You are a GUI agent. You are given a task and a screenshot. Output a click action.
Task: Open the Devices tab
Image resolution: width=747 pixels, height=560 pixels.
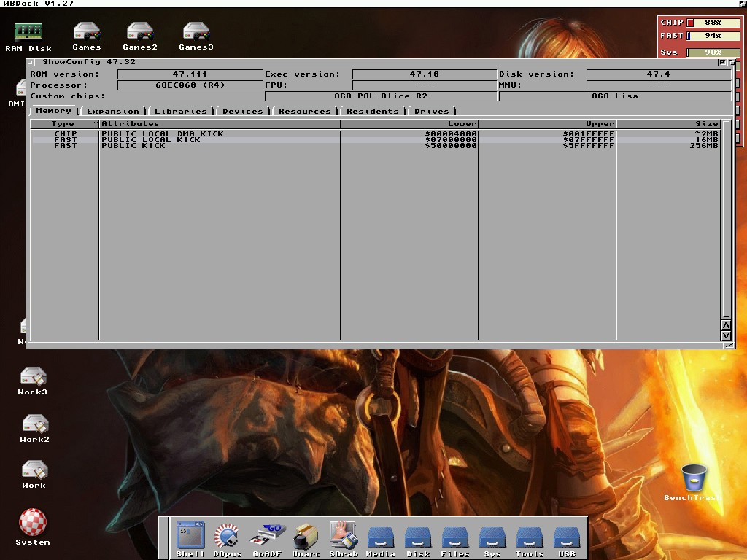(x=243, y=111)
